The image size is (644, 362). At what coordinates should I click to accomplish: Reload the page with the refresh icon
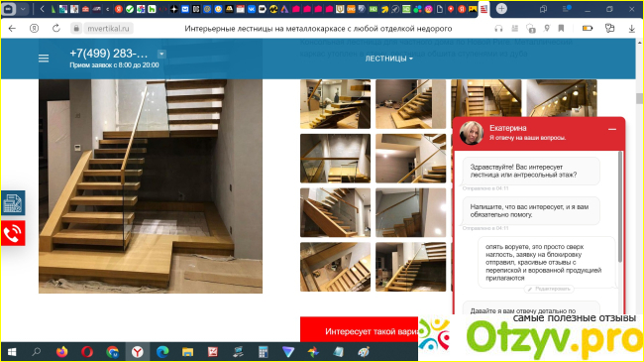[x=56, y=29]
